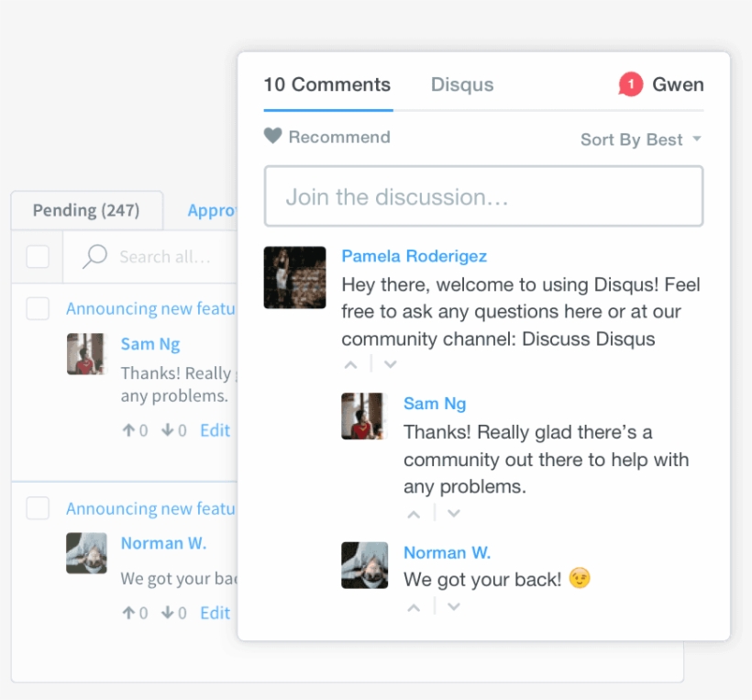Downvote Norman W.'s reply in comments panel
The height and width of the screenshot is (700, 752).
coord(454,607)
